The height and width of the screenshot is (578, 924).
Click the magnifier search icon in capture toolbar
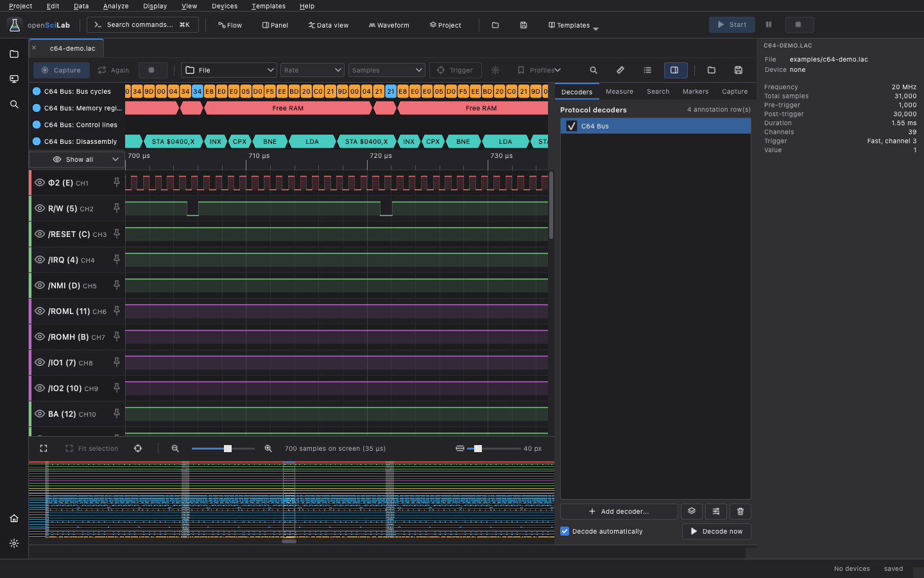[594, 70]
